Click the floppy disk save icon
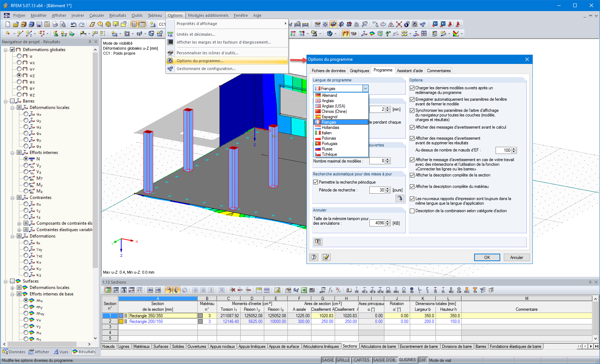The width and height of the screenshot is (600, 364). [x=39, y=24]
